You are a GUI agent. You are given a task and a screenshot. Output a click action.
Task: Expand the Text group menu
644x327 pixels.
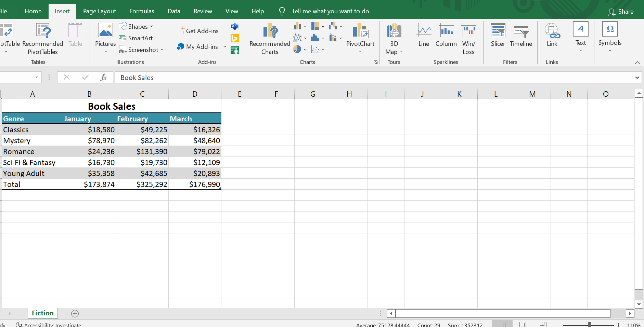pyautogui.click(x=581, y=38)
